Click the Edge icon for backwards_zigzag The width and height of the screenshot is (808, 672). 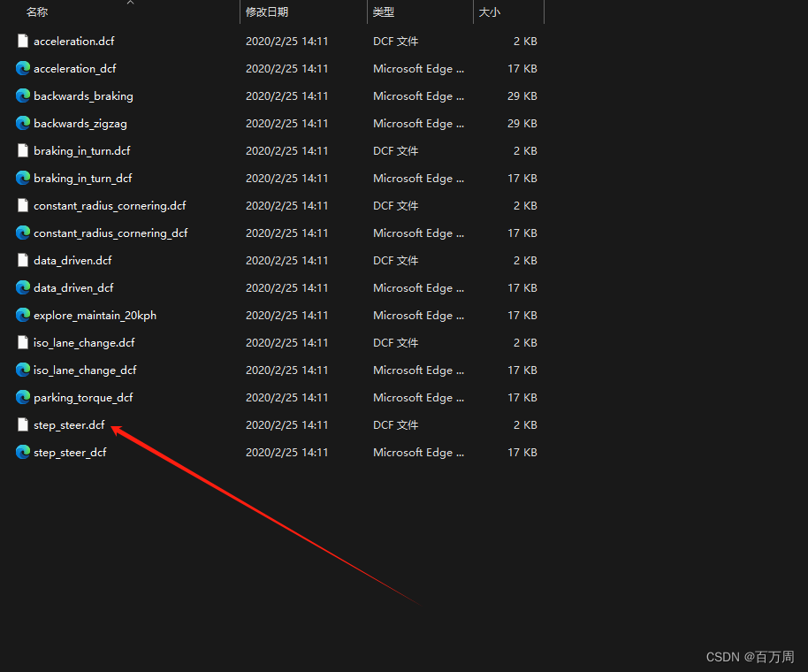[x=23, y=123]
